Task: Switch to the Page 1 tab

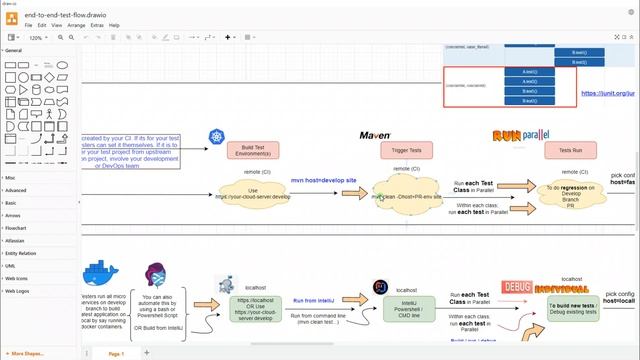Action: pos(116,354)
